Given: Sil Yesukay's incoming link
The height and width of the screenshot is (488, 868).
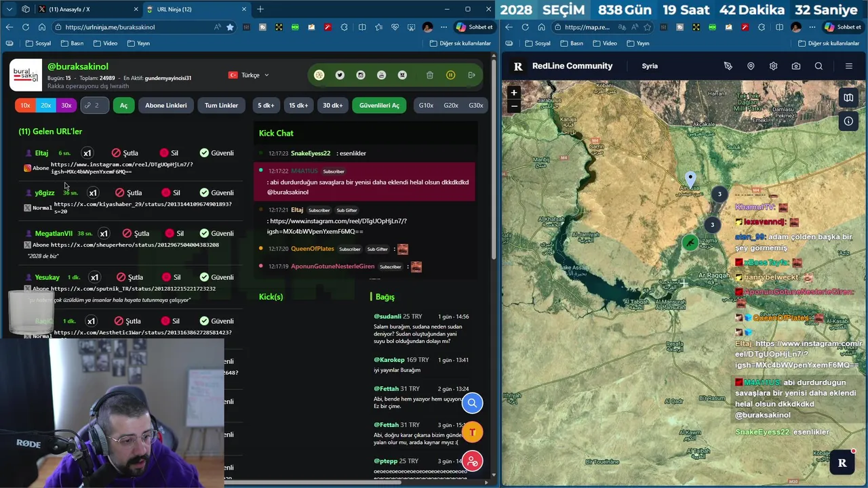Looking at the screenshot, I should click(x=171, y=277).
